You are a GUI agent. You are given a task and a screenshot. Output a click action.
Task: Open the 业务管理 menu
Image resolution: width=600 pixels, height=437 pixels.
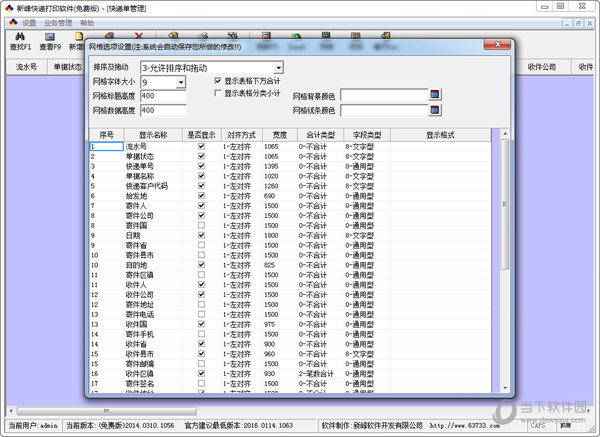point(58,23)
